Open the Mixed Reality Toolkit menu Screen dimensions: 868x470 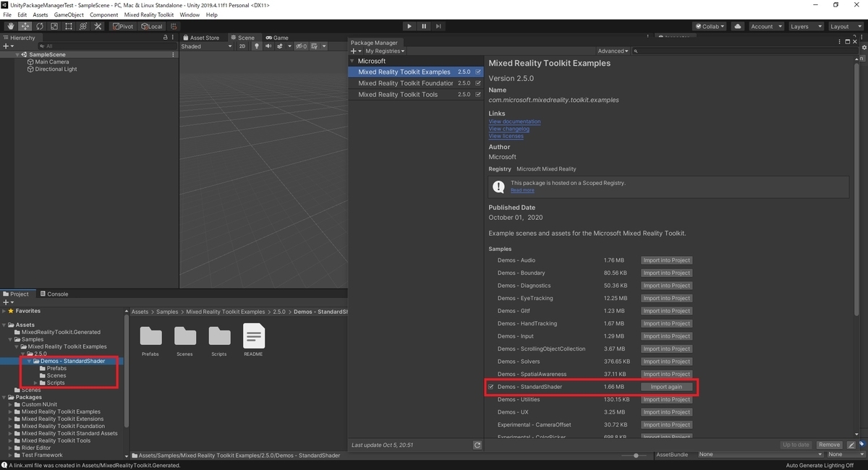pyautogui.click(x=149, y=14)
